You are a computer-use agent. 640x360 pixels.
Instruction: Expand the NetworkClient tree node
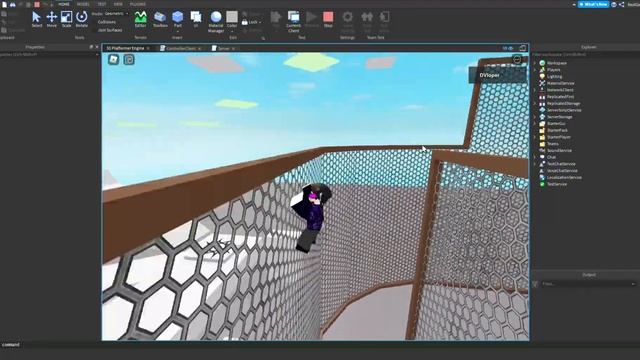tap(535, 90)
